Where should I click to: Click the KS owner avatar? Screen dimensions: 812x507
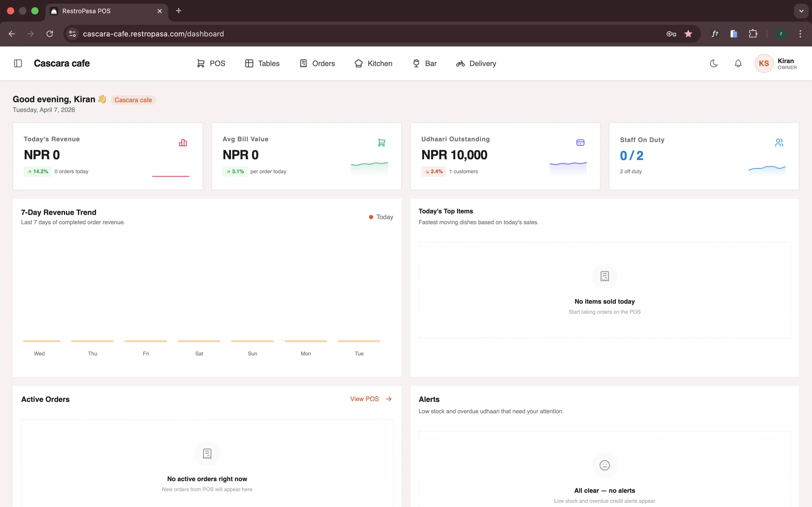click(763, 63)
